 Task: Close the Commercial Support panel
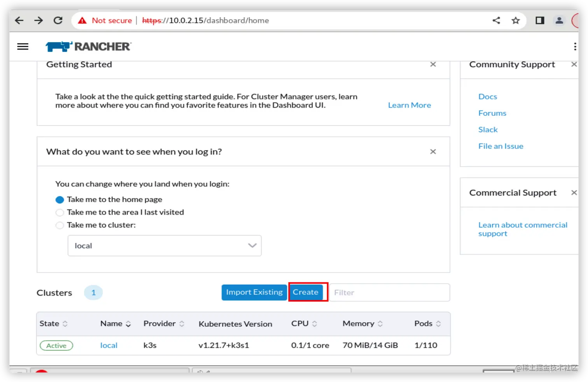coord(574,193)
